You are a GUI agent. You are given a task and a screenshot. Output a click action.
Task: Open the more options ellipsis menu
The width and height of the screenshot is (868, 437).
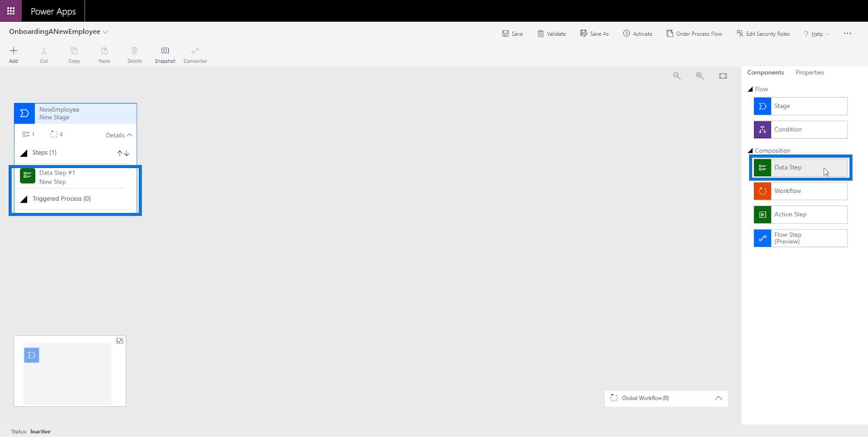[x=847, y=34]
